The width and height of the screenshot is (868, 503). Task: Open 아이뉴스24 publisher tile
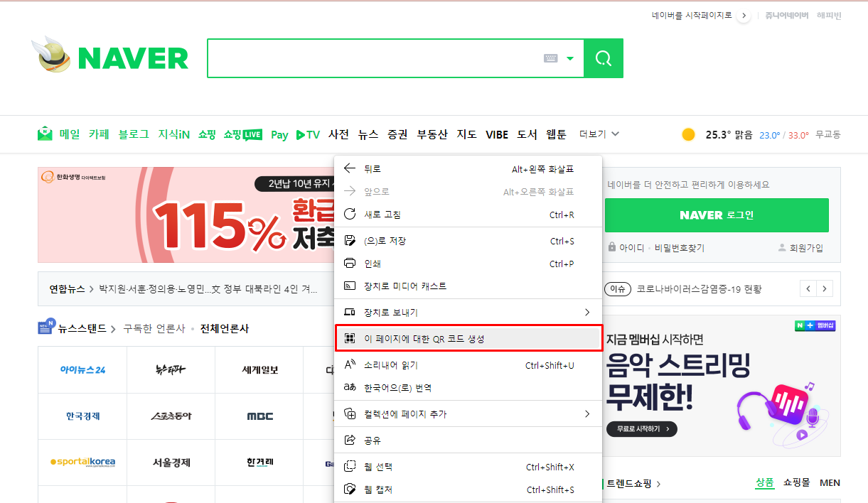(x=82, y=369)
